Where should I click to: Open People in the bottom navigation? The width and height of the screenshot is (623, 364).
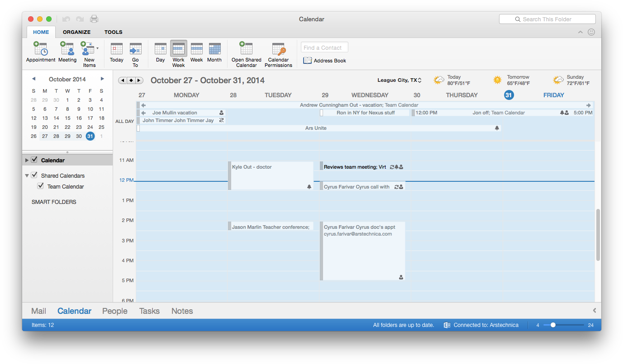pos(114,311)
